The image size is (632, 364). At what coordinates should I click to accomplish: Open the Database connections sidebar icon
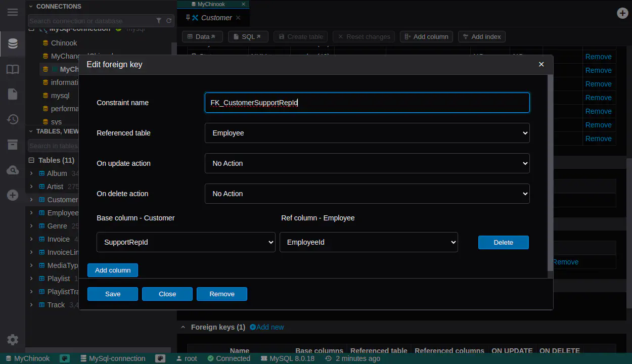tap(13, 44)
